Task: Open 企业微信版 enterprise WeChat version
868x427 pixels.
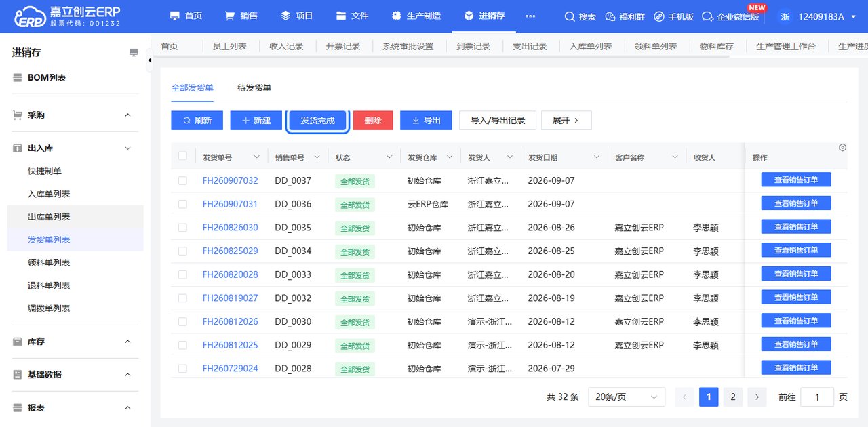Action: coord(731,16)
